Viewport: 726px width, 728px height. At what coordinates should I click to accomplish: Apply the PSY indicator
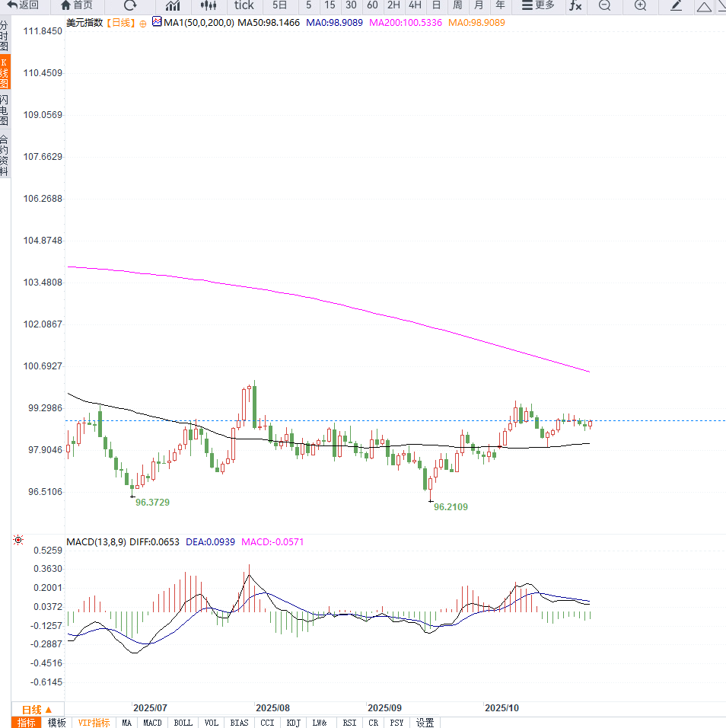click(x=396, y=723)
